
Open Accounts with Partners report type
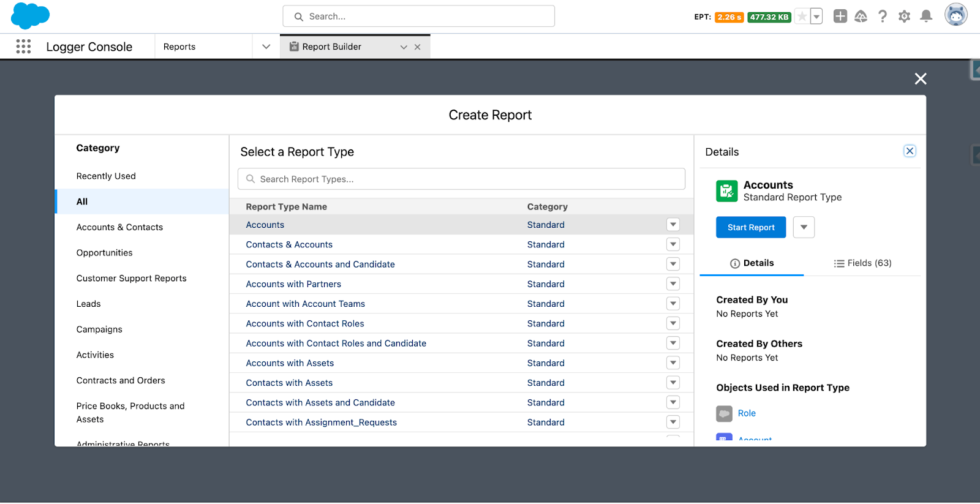pos(293,284)
